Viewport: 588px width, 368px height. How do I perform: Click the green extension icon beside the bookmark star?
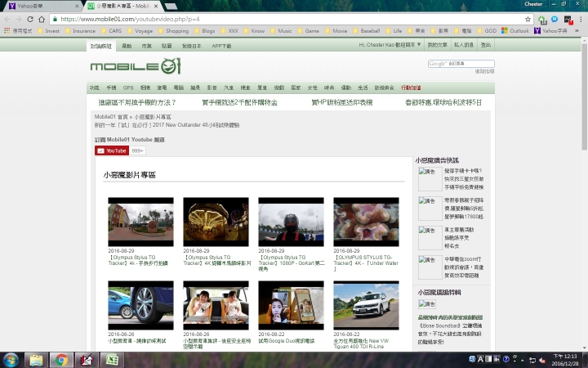tap(542, 20)
